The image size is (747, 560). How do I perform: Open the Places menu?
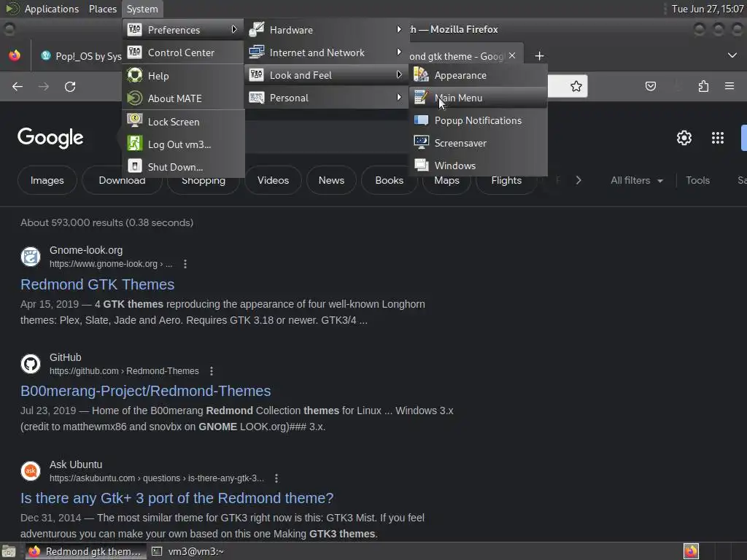coord(102,9)
